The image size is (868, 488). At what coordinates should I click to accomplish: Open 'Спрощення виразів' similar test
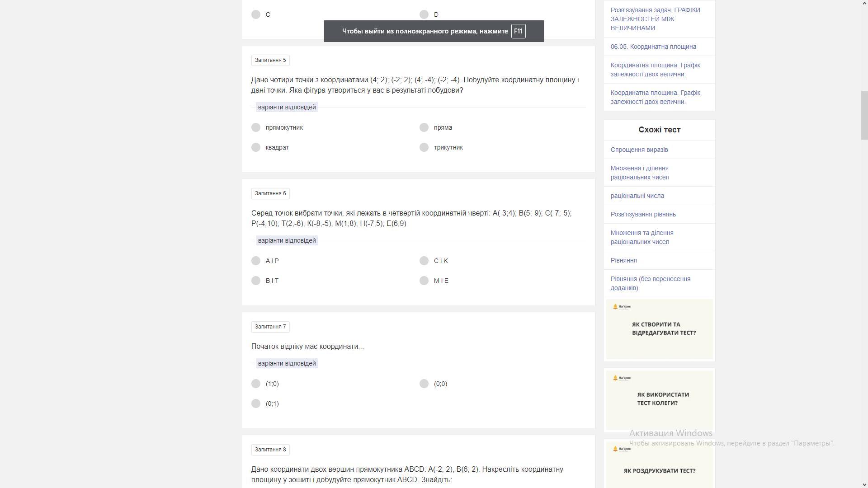[639, 150]
